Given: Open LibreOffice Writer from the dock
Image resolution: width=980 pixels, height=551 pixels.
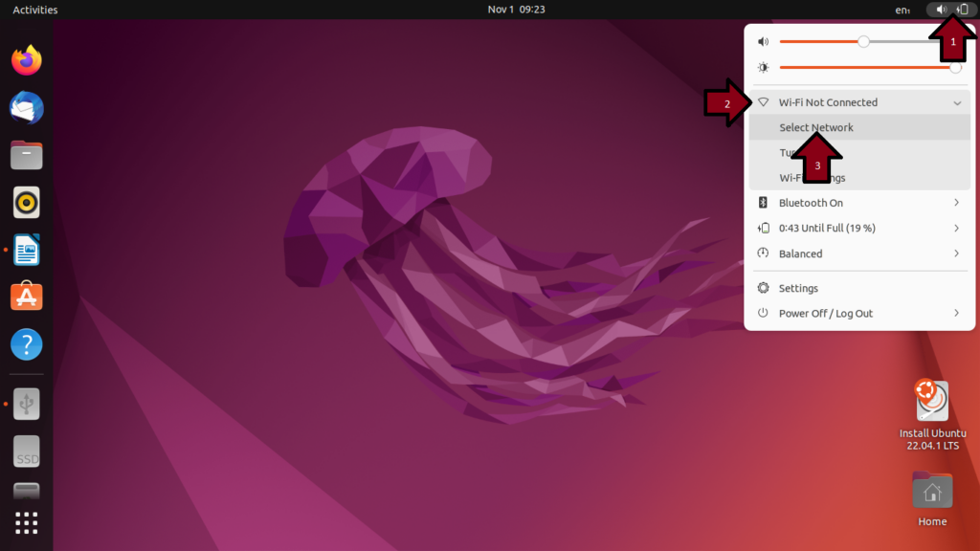Looking at the screenshot, I should point(26,250).
